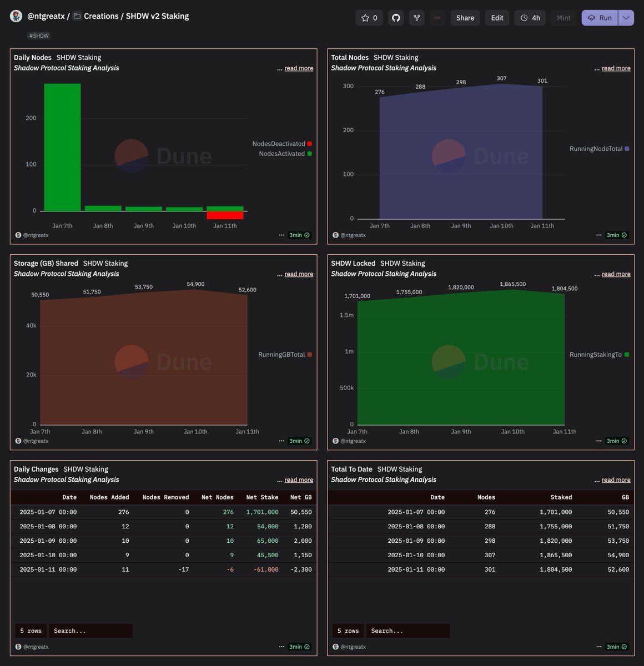The image size is (644, 666).
Task: Focus the Search field in Daily Changes table
Action: pos(91,631)
